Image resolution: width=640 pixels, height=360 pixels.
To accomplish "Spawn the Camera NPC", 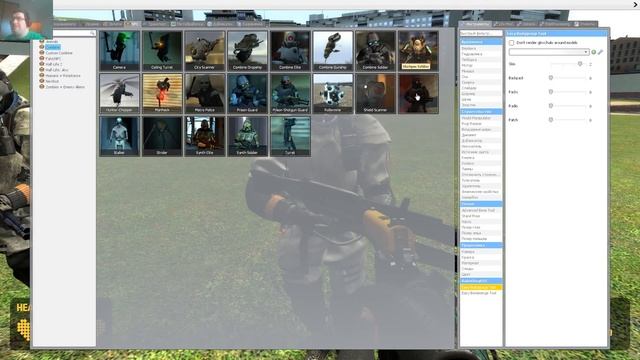I will (x=119, y=51).
